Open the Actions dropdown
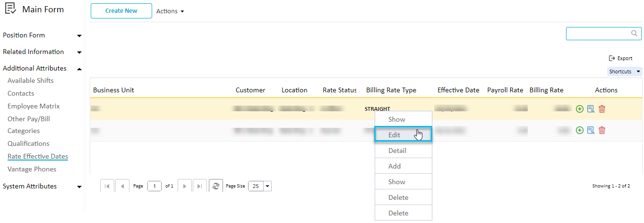The image size is (644, 223). tap(170, 11)
